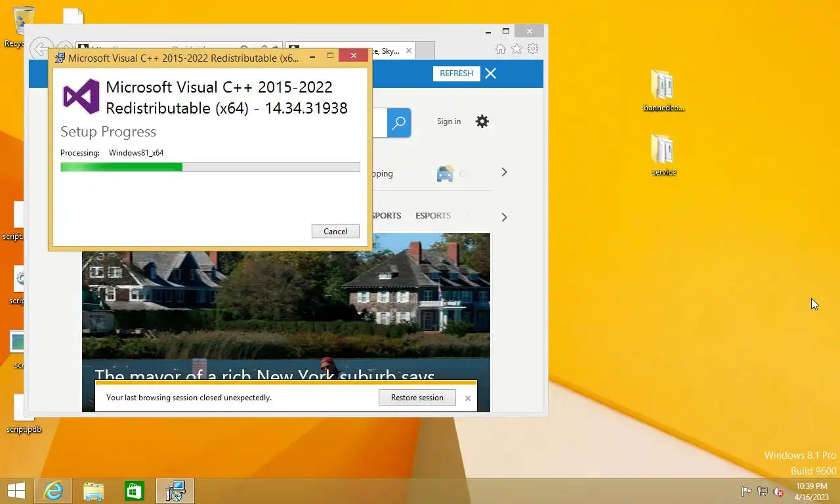Image resolution: width=840 pixels, height=504 pixels.
Task: Open a new blank browser tab
Action: click(x=425, y=51)
